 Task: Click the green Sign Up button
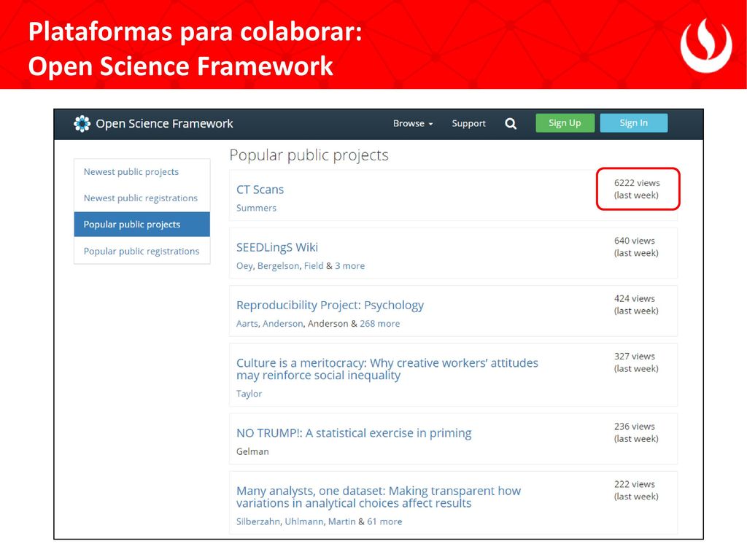pyautogui.click(x=565, y=122)
